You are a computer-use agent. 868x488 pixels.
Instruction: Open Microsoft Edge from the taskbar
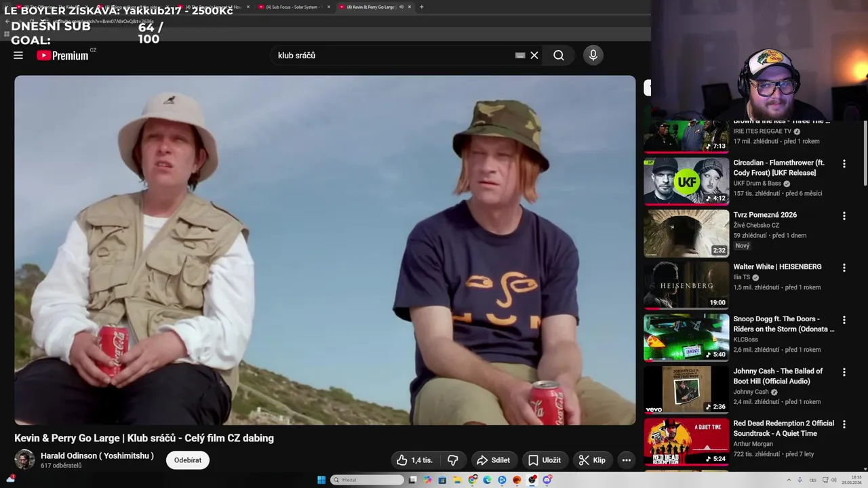[x=488, y=480]
